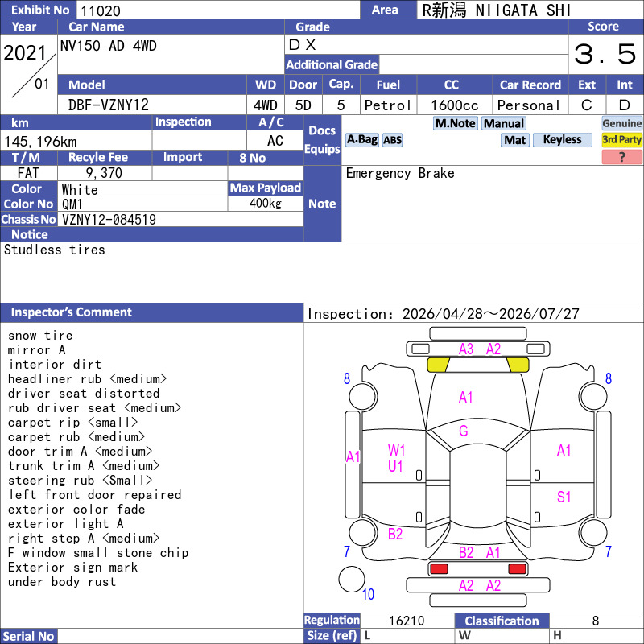The height and width of the screenshot is (644, 644).
Task: Click comment carpet rip <small>
Action: (72, 422)
